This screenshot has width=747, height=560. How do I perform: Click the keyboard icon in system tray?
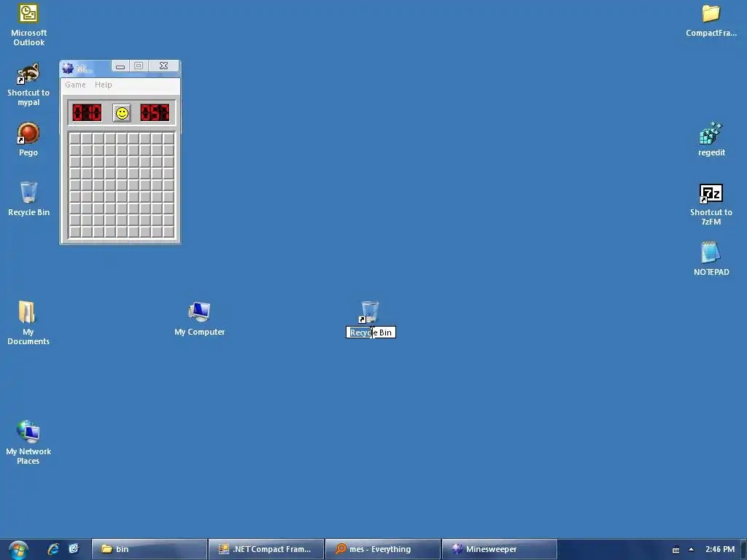click(676, 550)
